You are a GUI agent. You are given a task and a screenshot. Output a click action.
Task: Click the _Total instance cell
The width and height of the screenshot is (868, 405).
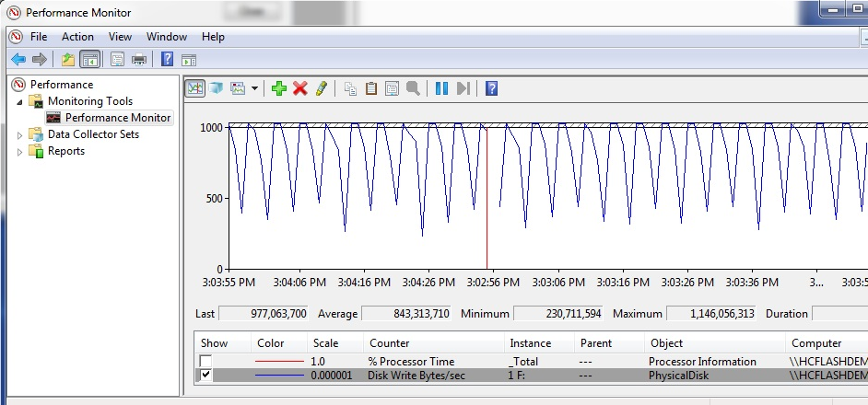point(522,362)
